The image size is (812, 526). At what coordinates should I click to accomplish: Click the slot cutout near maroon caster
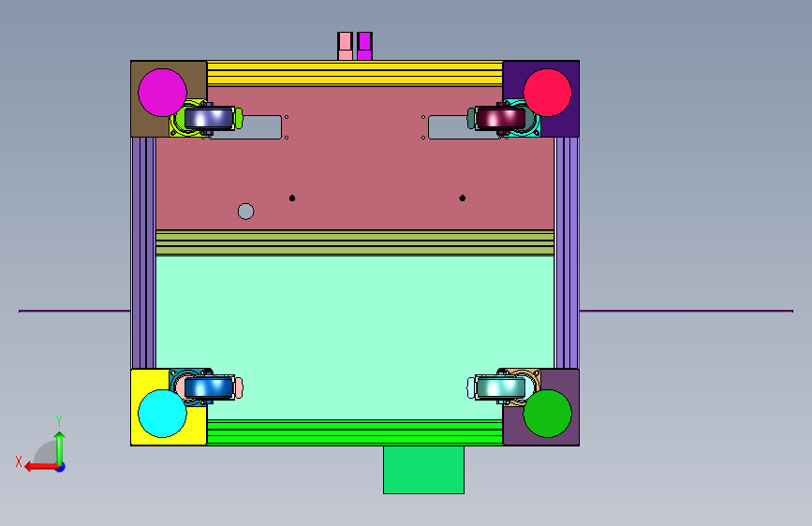448,127
